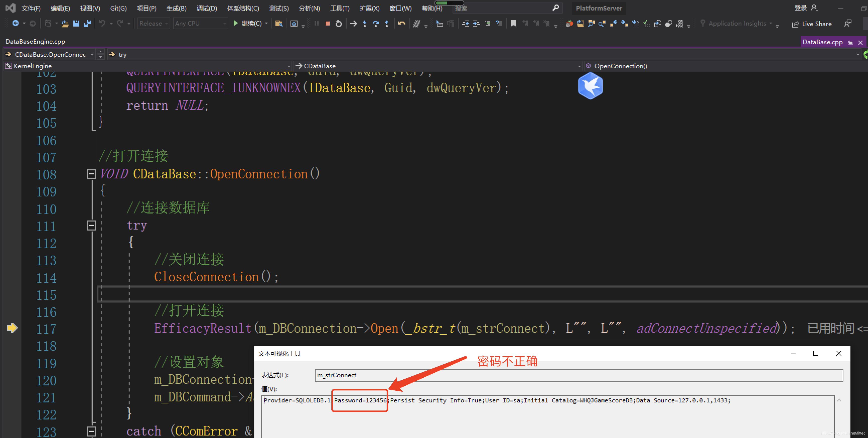Open the Release configuration dropdown

[154, 24]
